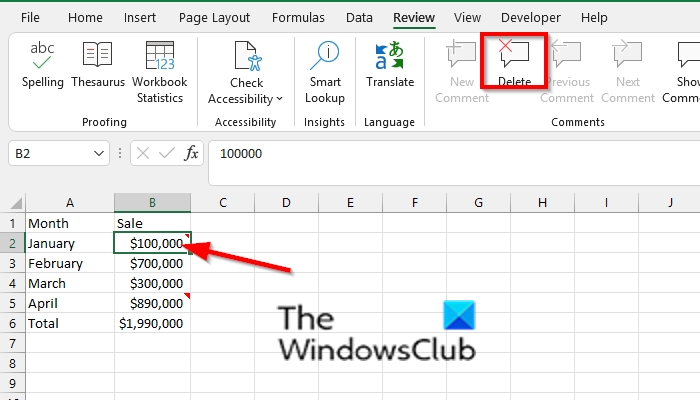Select all cells with corner triangle
The width and height of the screenshot is (700, 400).
point(16,204)
